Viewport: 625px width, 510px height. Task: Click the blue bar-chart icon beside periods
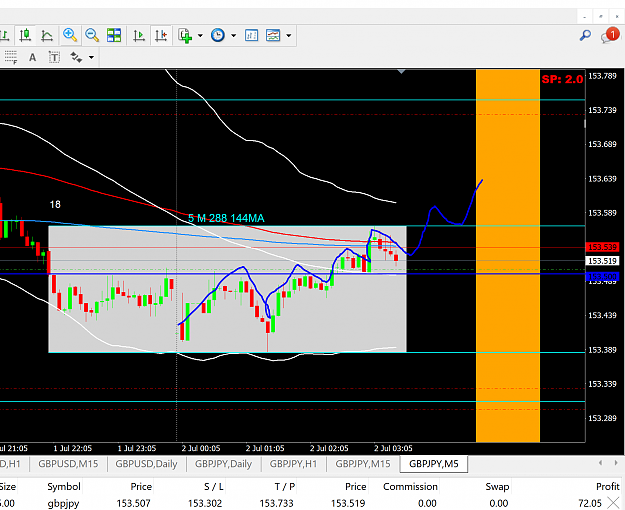pyautogui.click(x=252, y=35)
